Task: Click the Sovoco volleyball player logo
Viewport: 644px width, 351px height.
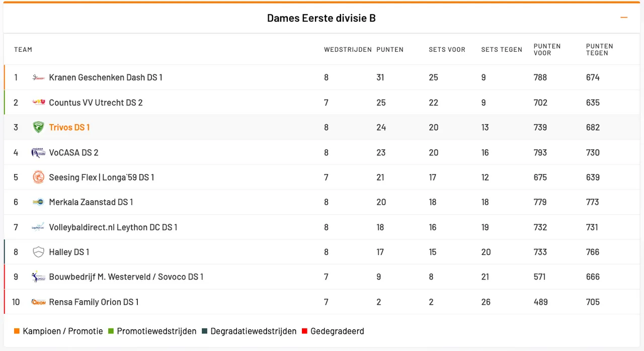Action: coord(38,277)
